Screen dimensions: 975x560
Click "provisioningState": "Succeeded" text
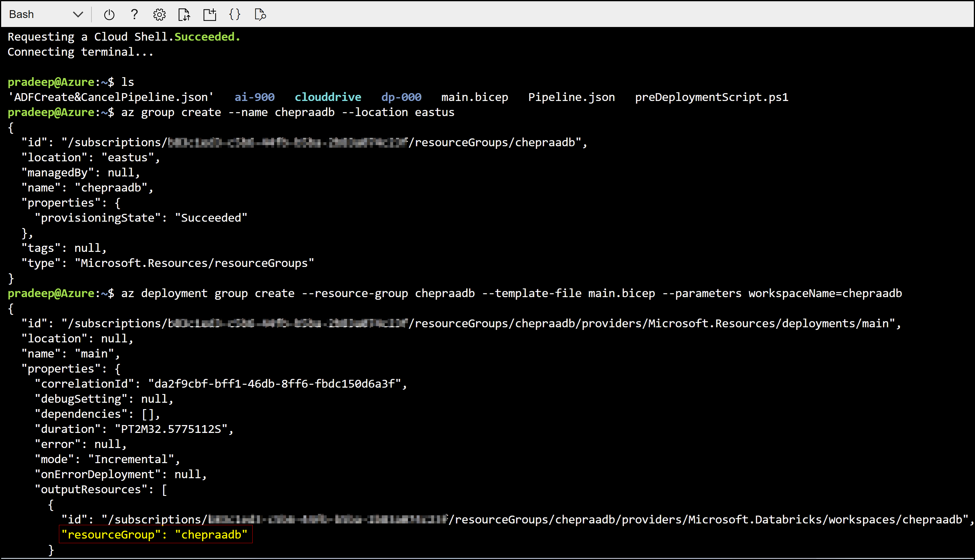click(x=141, y=218)
